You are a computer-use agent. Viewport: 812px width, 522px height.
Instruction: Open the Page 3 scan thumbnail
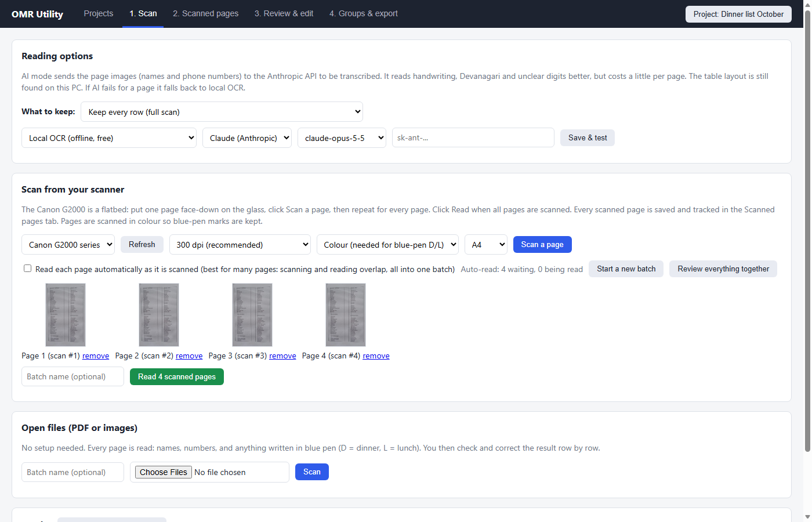[x=252, y=315]
